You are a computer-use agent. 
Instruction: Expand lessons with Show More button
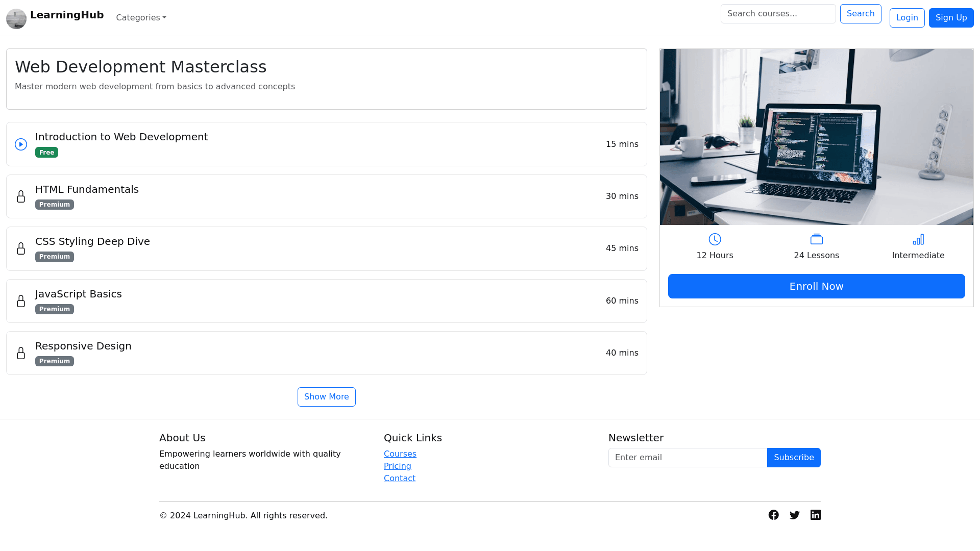click(327, 397)
